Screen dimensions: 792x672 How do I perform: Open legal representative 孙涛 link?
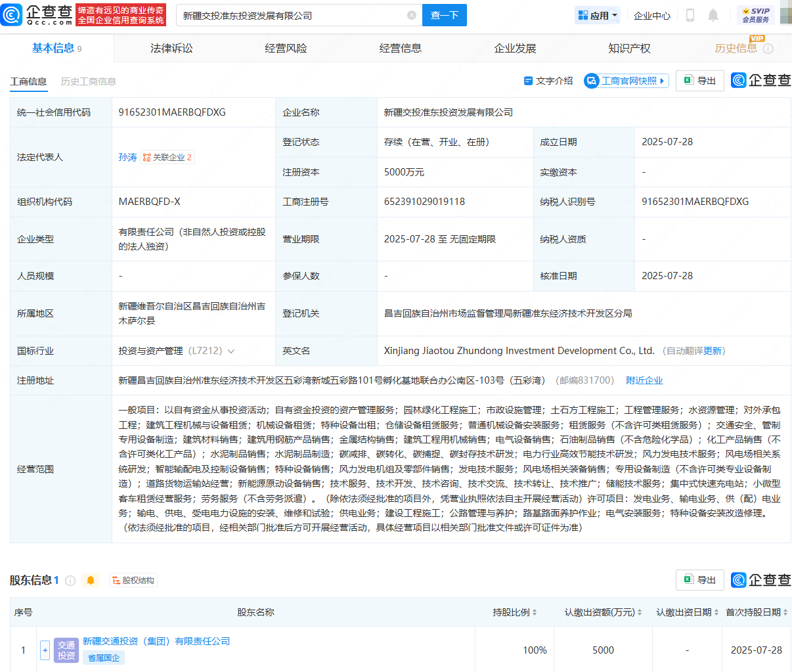[x=127, y=158]
